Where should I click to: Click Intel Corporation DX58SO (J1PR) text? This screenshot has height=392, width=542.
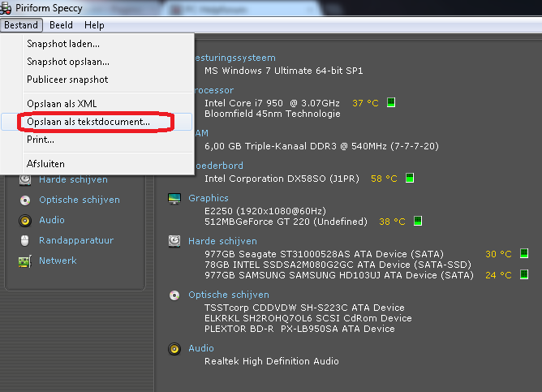click(x=282, y=179)
